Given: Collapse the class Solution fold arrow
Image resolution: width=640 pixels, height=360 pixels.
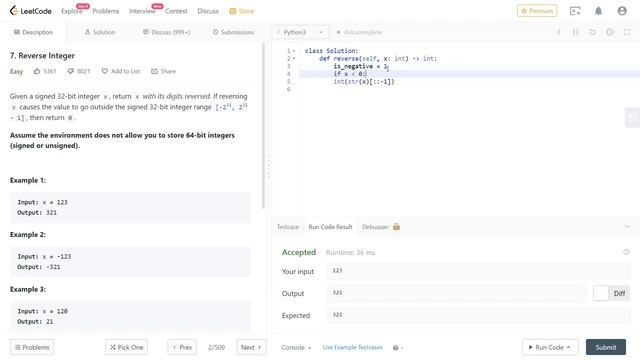Looking at the screenshot, I should coord(294,51).
